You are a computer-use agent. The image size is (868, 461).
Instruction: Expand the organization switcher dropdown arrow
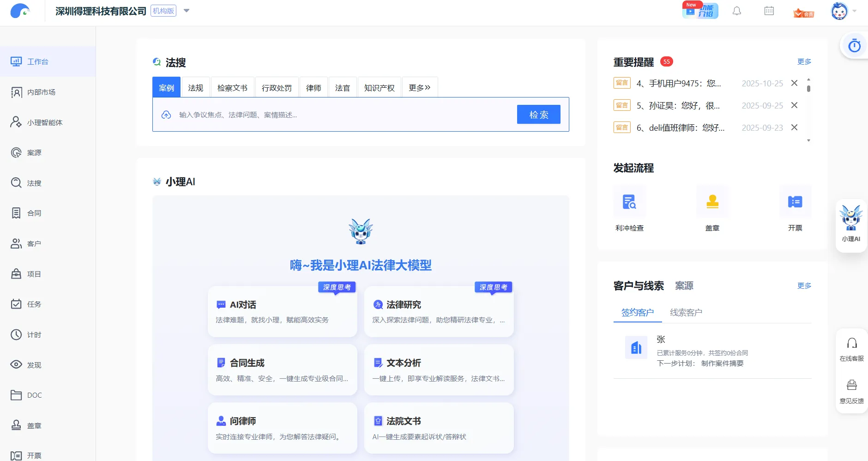click(x=187, y=11)
